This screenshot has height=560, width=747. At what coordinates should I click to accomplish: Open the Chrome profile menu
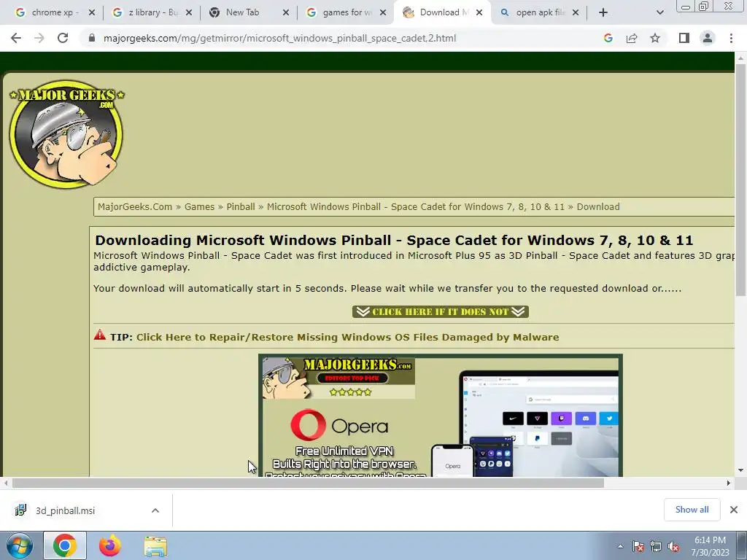708,38
